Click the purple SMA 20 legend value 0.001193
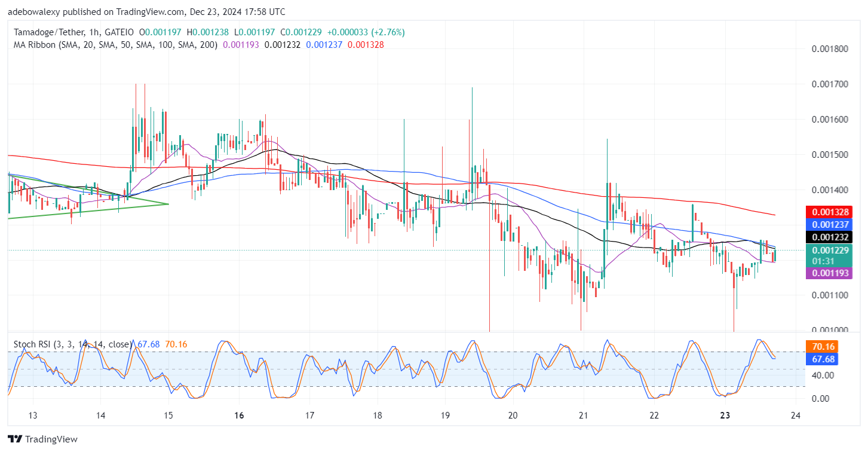Image resolution: width=868 pixels, height=452 pixels. coord(241,44)
